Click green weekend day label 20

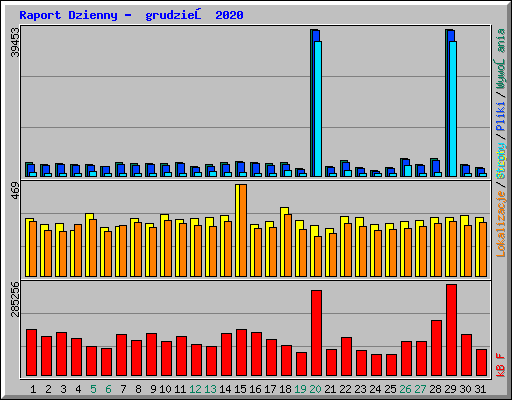315,389
